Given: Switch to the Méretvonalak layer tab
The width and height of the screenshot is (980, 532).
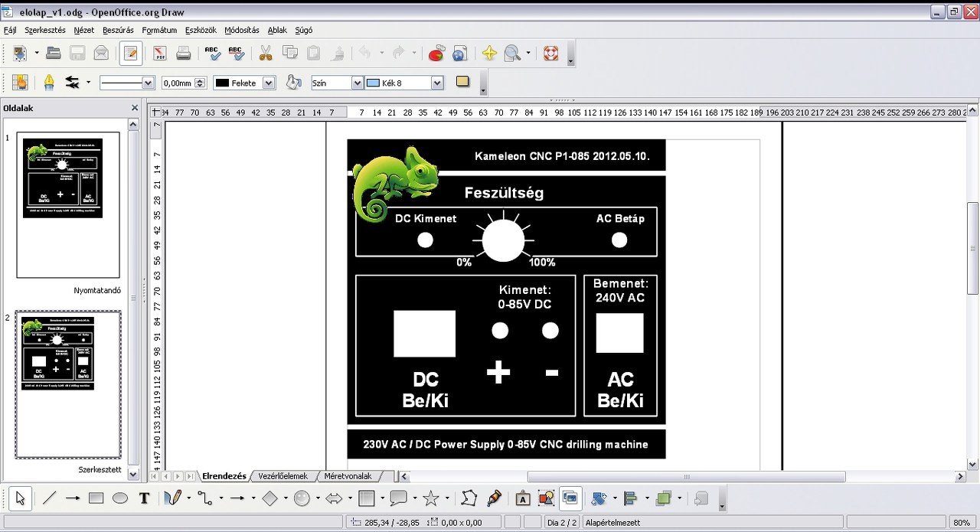Looking at the screenshot, I should click(348, 476).
